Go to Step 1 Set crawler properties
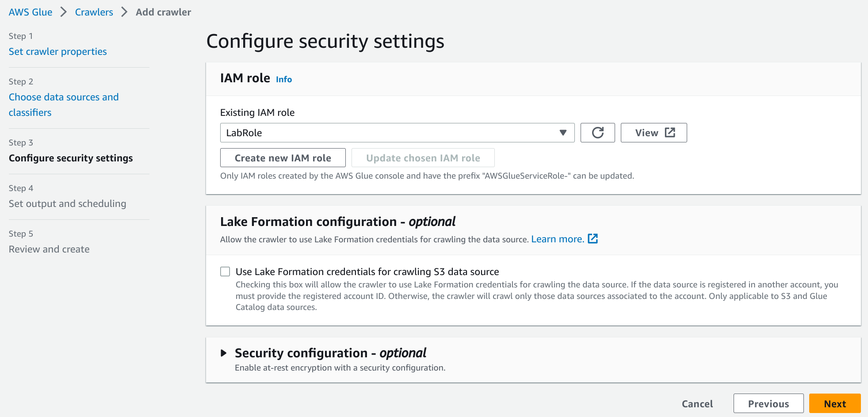Image resolution: width=868 pixels, height=417 pixels. click(x=58, y=52)
